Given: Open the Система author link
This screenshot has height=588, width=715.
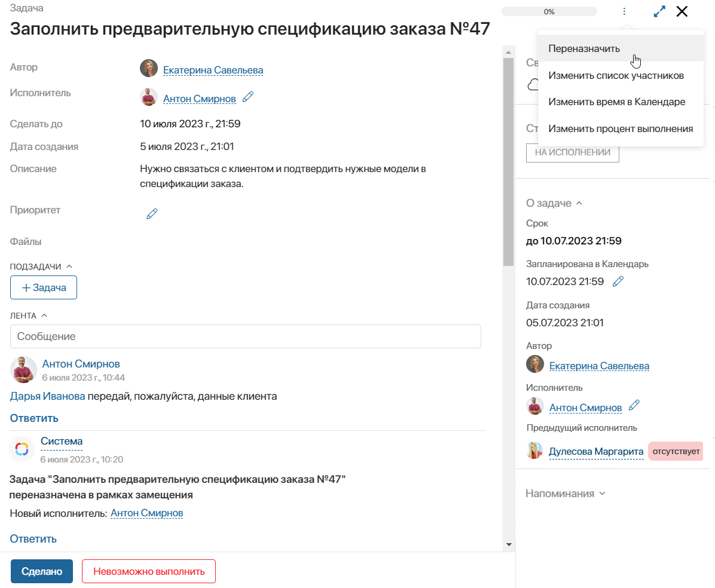Looking at the screenshot, I should (x=62, y=441).
